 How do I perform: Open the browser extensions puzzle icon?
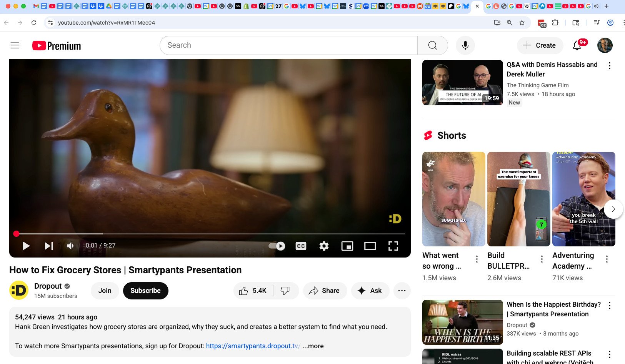(x=555, y=23)
